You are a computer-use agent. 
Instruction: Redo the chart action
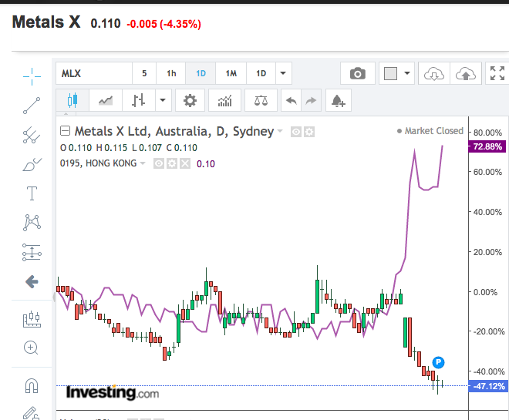pyautogui.click(x=311, y=100)
